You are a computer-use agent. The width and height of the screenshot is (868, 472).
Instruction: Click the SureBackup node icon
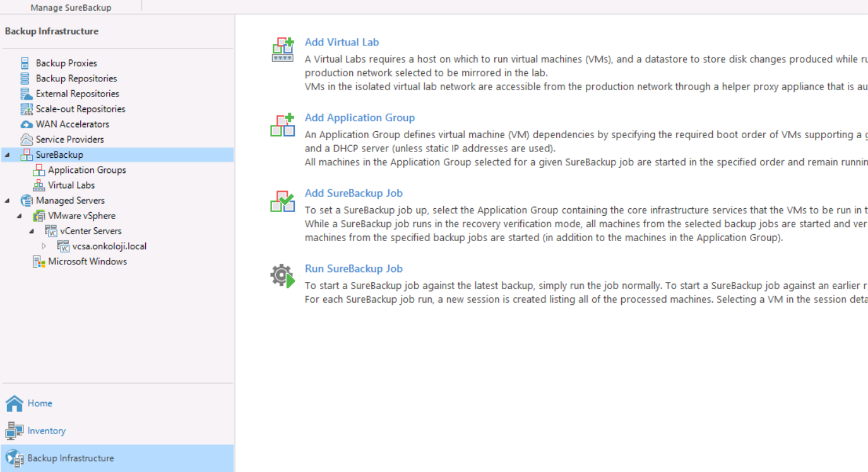pos(26,155)
